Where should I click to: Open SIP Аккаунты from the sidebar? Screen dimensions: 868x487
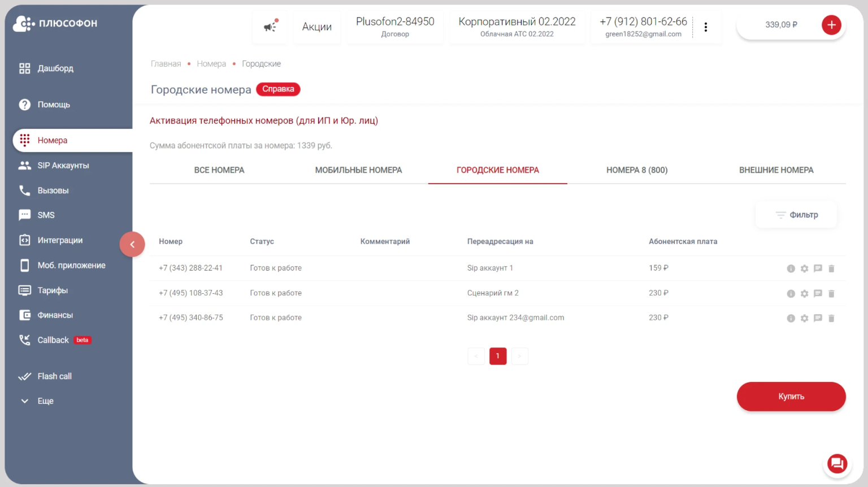pos(24,165)
